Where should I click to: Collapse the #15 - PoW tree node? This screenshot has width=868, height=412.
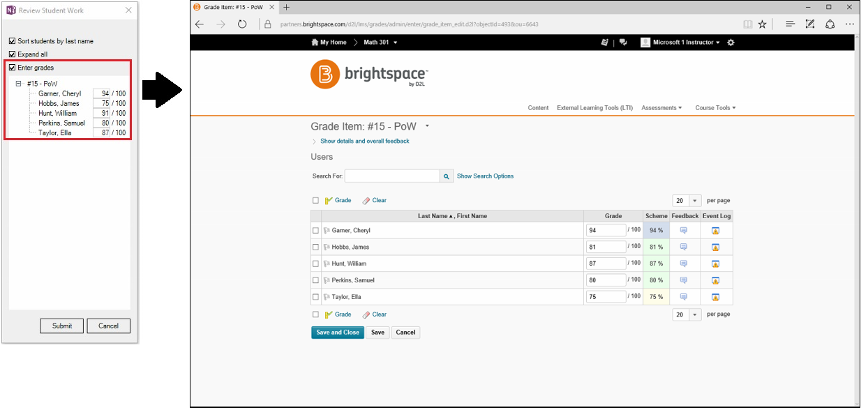pyautogui.click(x=19, y=84)
